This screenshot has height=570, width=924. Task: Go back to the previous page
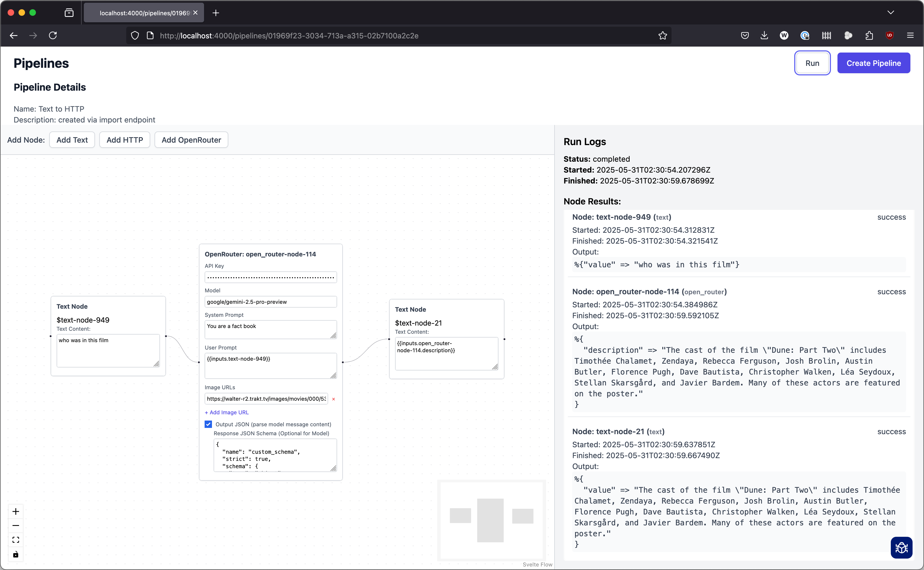coord(14,35)
